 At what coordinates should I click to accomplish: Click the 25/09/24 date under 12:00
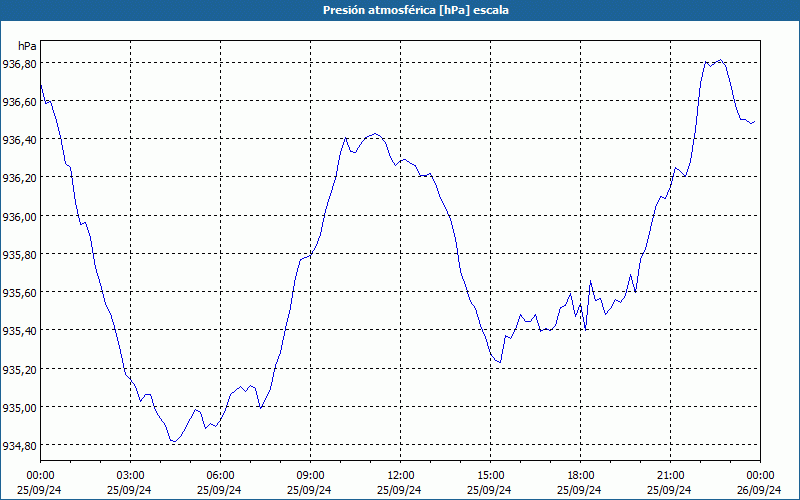tap(399, 490)
